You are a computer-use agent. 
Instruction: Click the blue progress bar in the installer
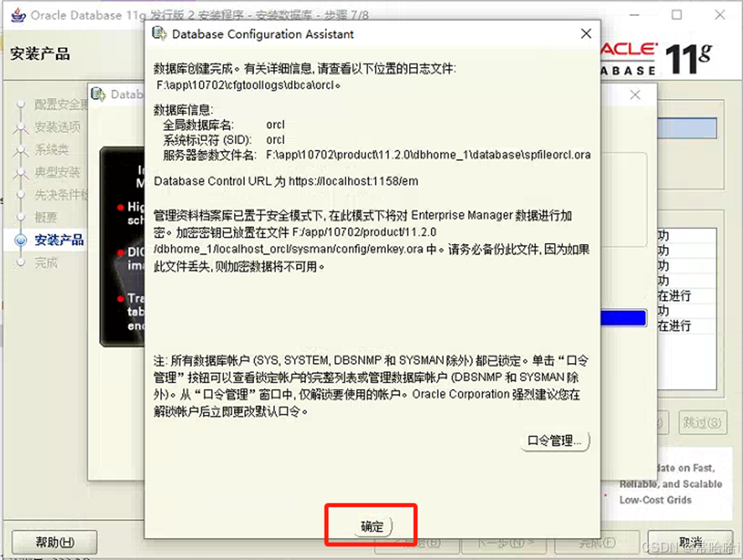tap(624, 318)
